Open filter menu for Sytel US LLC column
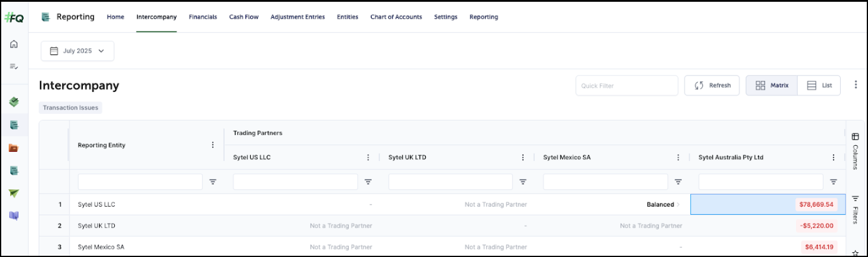 368,181
